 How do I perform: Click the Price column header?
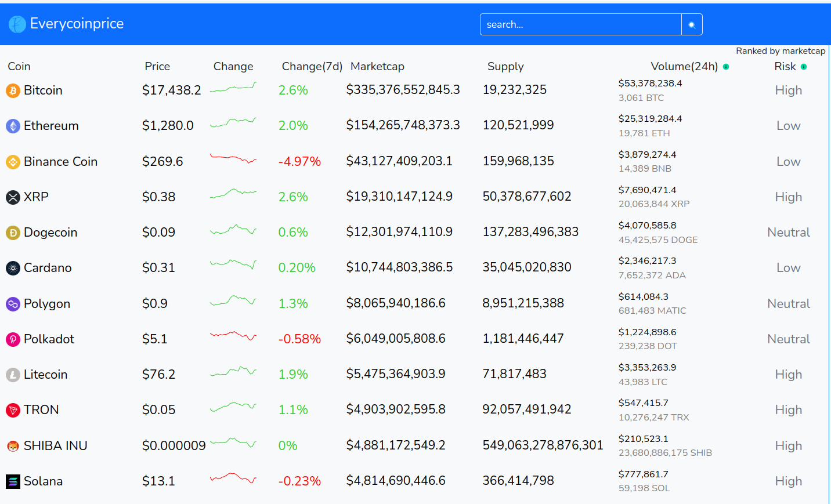(x=157, y=67)
